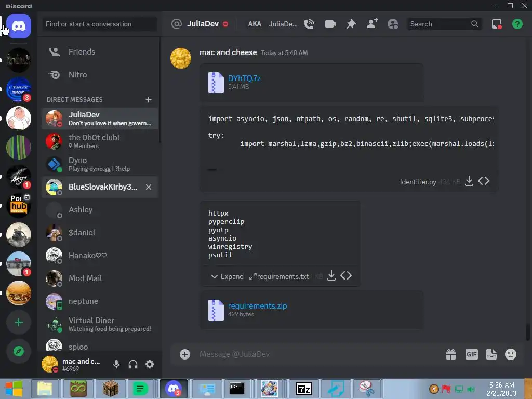Open mac and cheese user panel avatar
Viewport: 532px width, 399px height.
tap(50, 364)
